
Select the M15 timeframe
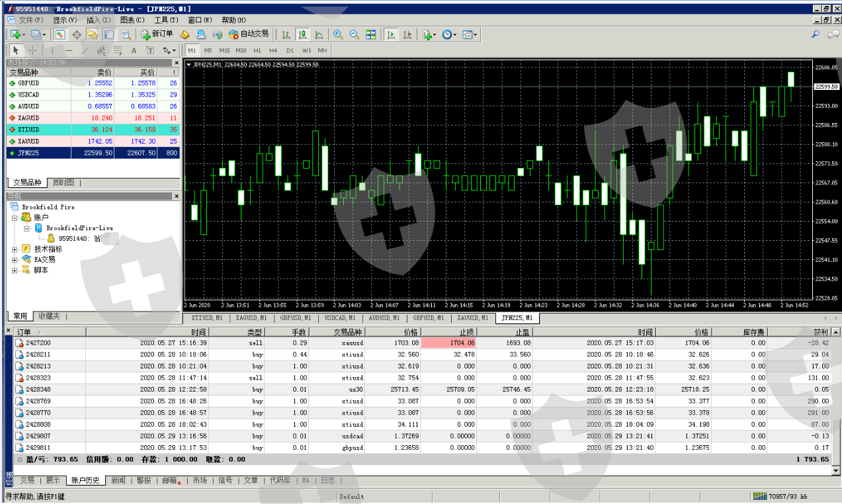click(x=224, y=50)
